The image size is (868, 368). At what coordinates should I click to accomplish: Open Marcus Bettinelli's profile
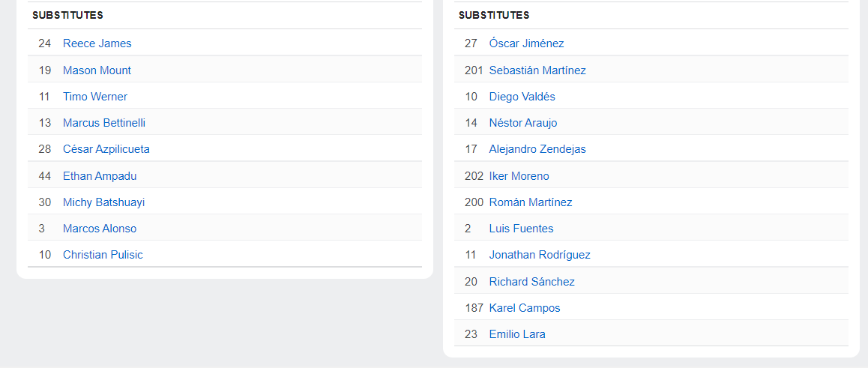(x=103, y=123)
